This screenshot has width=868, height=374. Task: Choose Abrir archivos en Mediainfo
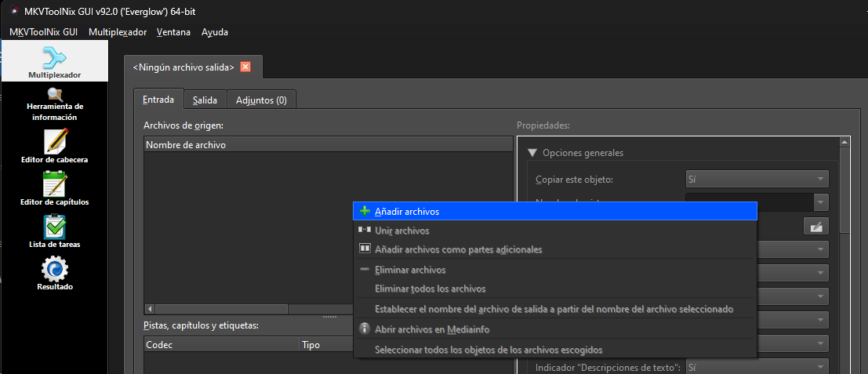[x=554, y=329]
